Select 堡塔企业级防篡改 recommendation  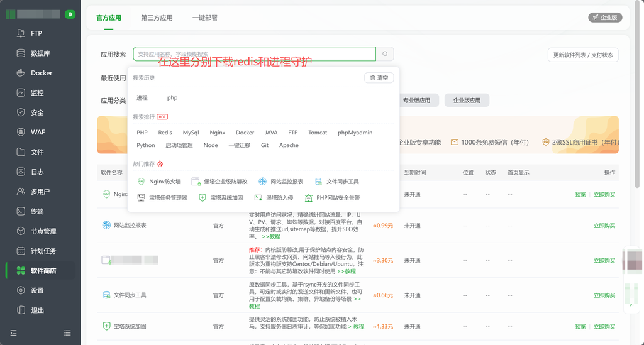point(219,182)
